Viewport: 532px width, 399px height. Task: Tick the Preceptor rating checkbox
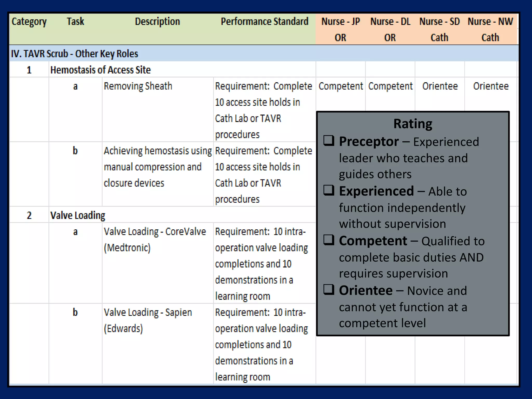[x=329, y=141]
